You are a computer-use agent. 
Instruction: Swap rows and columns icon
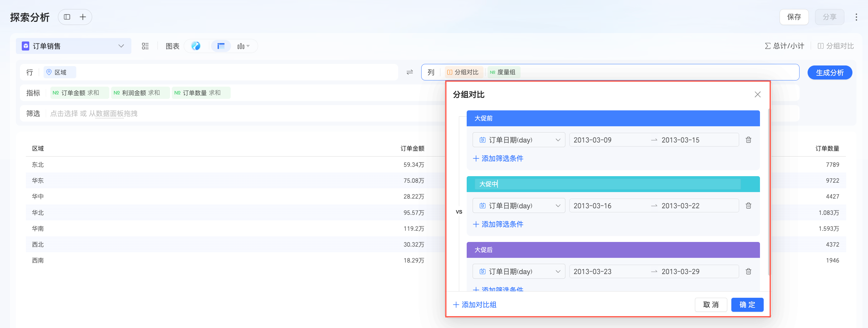tap(410, 72)
